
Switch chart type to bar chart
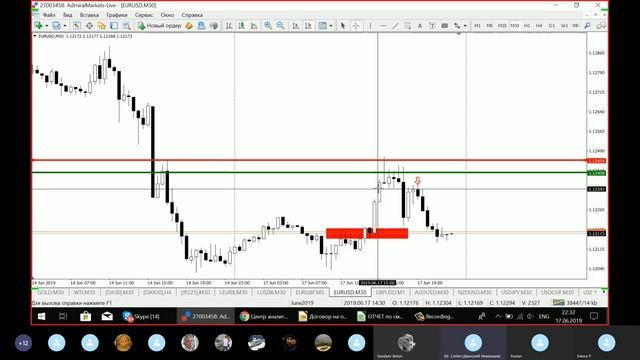(229, 26)
